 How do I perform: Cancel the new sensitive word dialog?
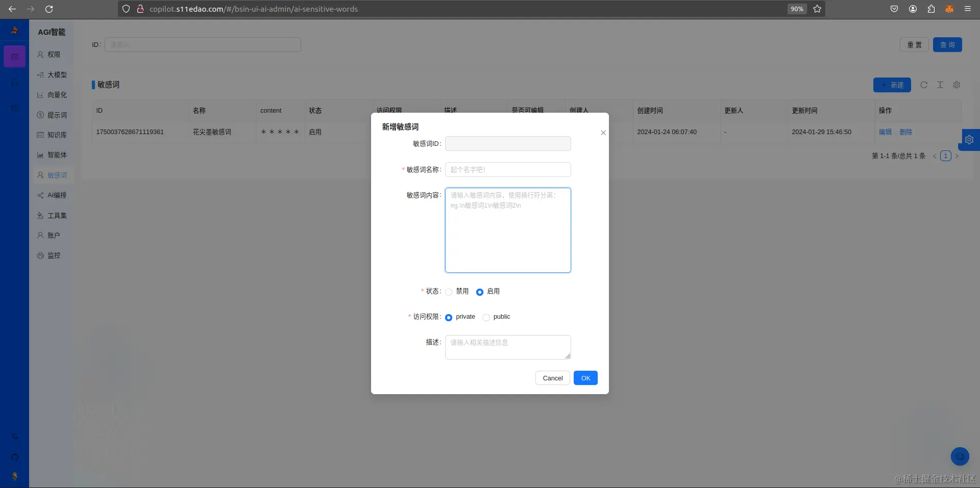click(x=553, y=378)
